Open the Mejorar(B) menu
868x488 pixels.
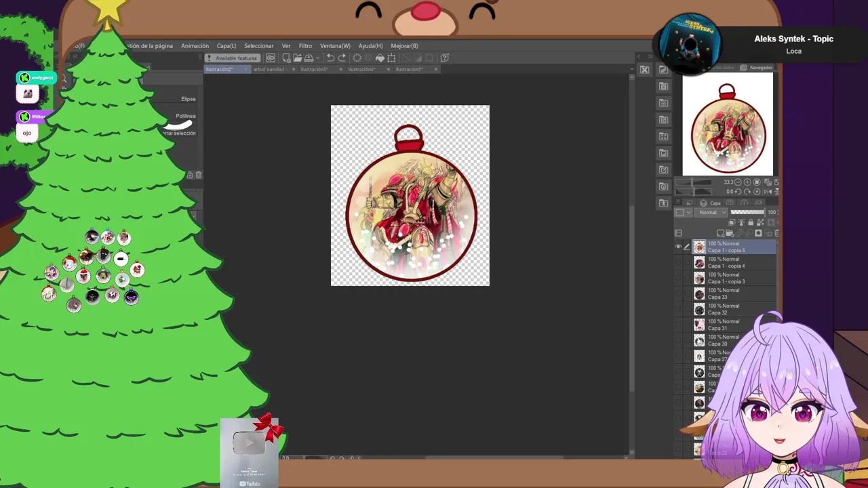pos(404,46)
